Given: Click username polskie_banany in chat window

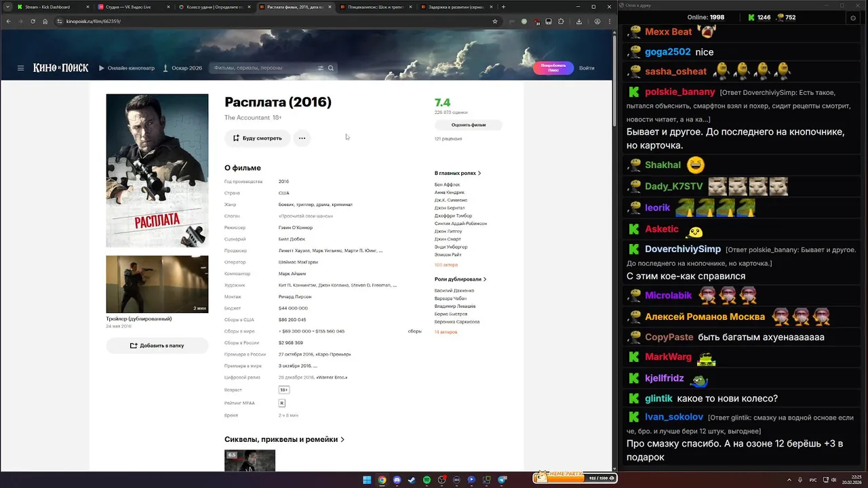Looking at the screenshot, I should 680,91.
